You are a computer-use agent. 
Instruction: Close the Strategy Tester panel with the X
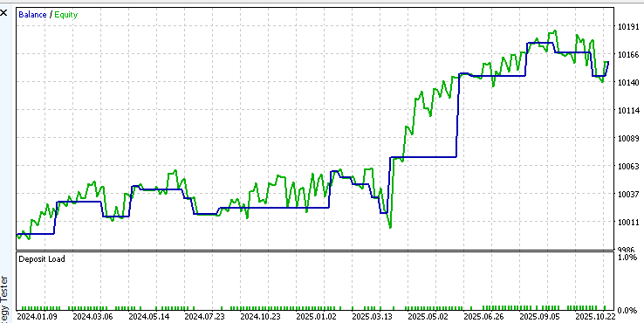coord(3,13)
